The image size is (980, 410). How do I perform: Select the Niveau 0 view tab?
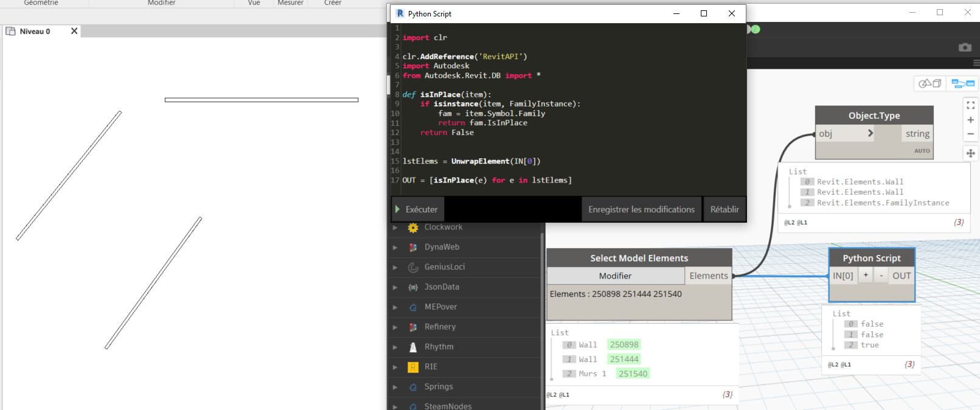pyautogui.click(x=35, y=32)
